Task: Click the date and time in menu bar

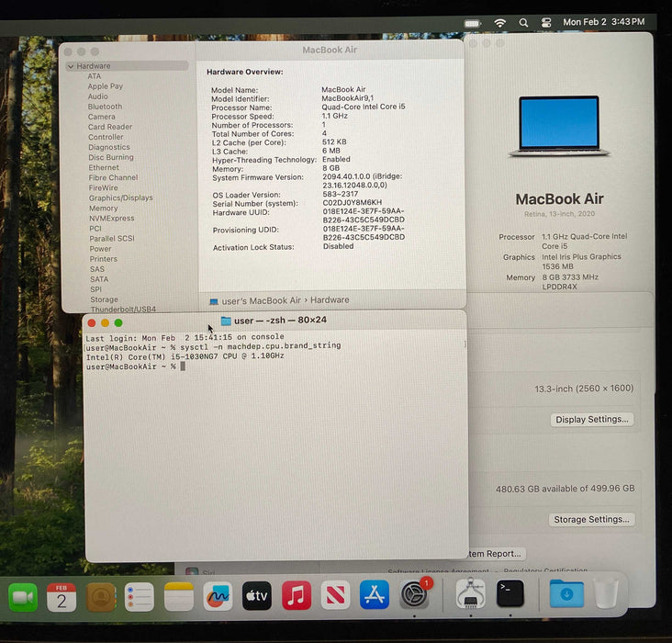Action: 603,22
